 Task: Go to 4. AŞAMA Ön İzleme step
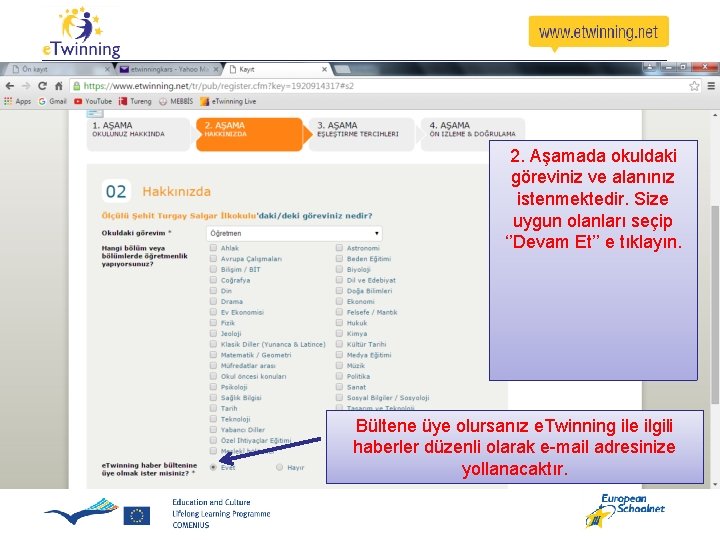[x=472, y=134]
